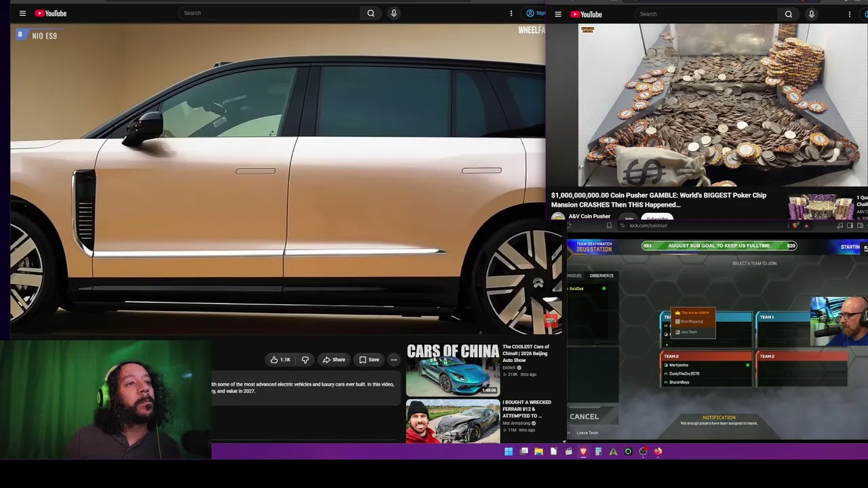868x488 pixels.
Task: Click the right-hand red TEAM 2 header
Action: (x=802, y=356)
